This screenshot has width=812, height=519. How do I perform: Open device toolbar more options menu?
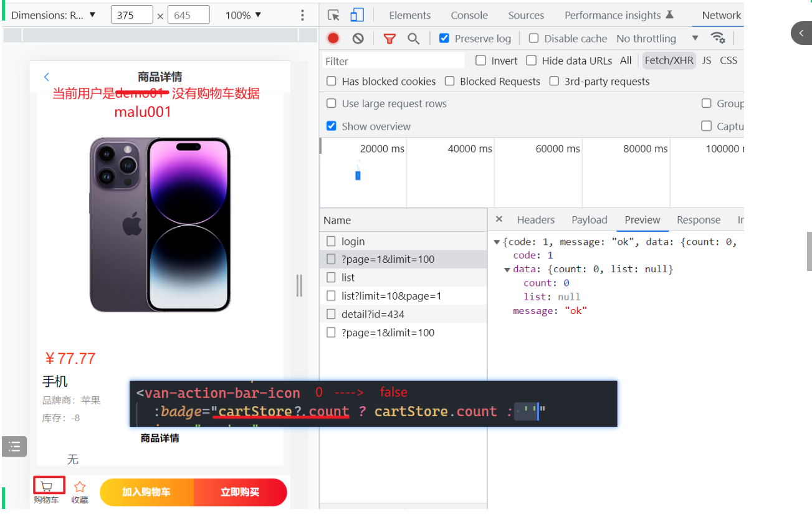(x=303, y=15)
